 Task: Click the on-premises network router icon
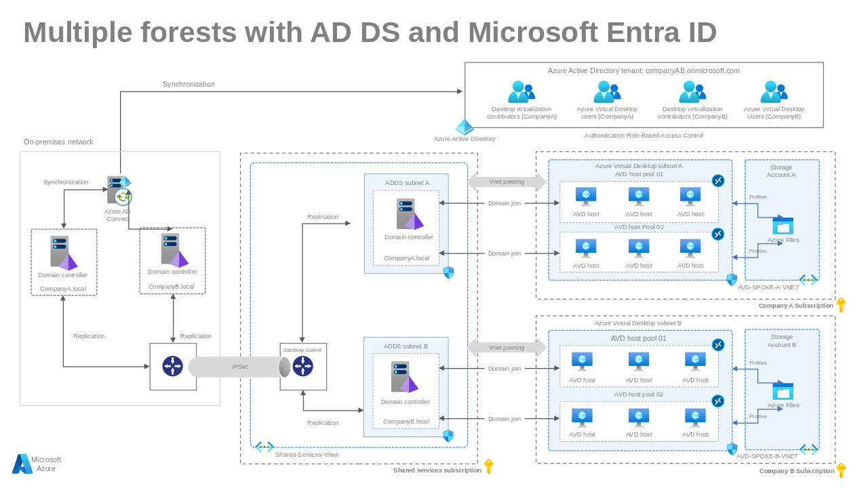click(173, 367)
